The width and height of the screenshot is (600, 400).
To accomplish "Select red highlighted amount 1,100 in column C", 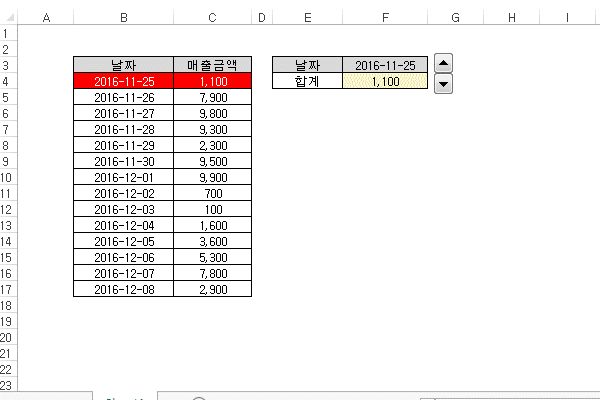I will coord(212,81).
